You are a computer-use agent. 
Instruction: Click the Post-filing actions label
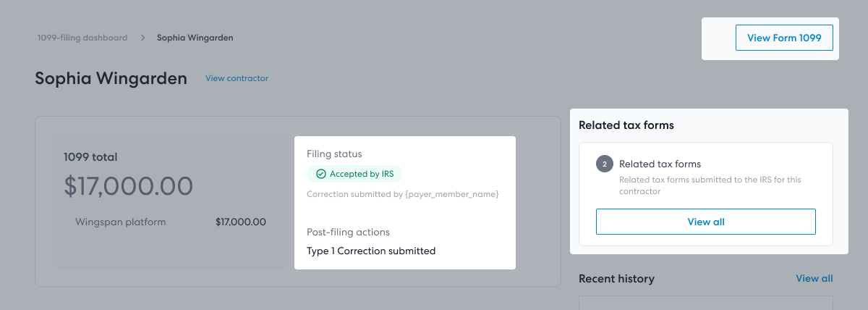[x=348, y=232]
